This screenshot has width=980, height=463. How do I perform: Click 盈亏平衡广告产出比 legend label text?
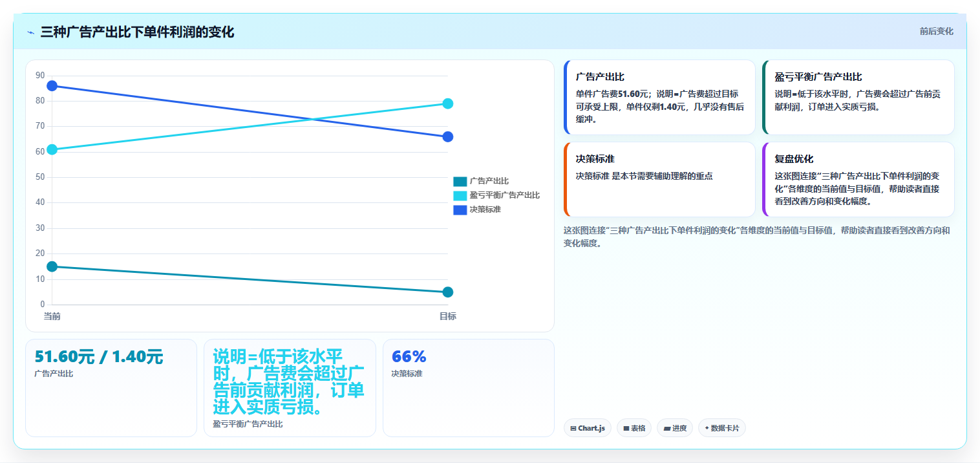[x=505, y=196]
